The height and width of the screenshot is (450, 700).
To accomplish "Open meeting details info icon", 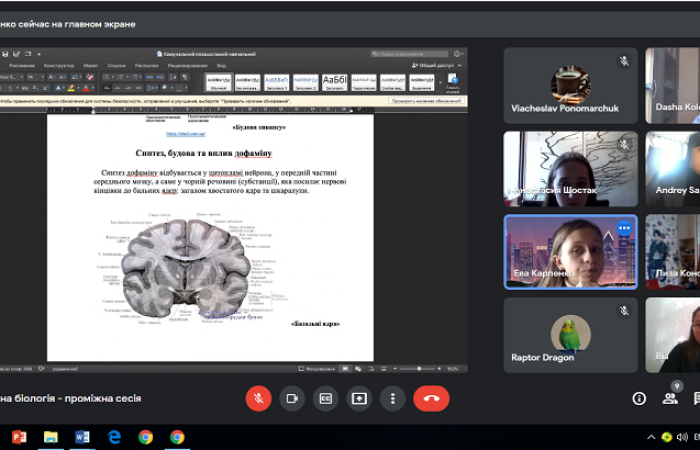I will tap(639, 398).
